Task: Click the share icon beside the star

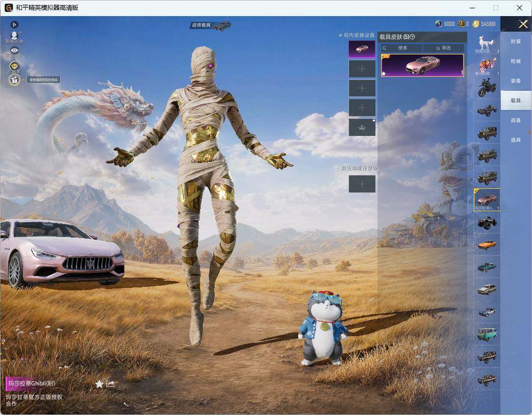Action: [x=110, y=383]
